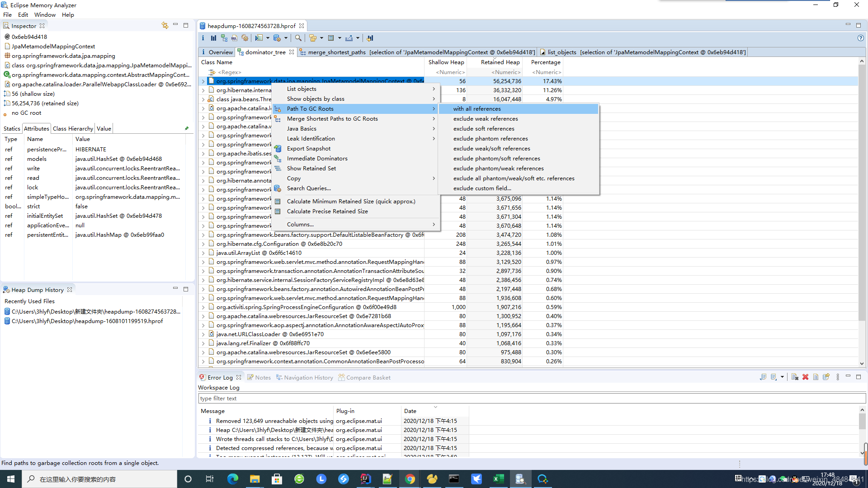Viewport: 868px width, 488px height.
Task: Switch to the Navigation History tab
Action: [x=304, y=378]
